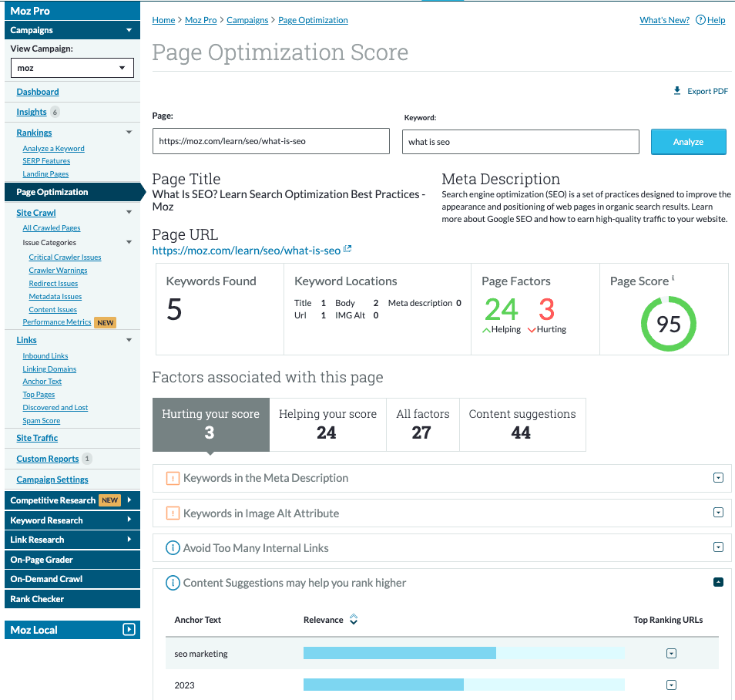Switch to Helping your score tab

tap(327, 424)
